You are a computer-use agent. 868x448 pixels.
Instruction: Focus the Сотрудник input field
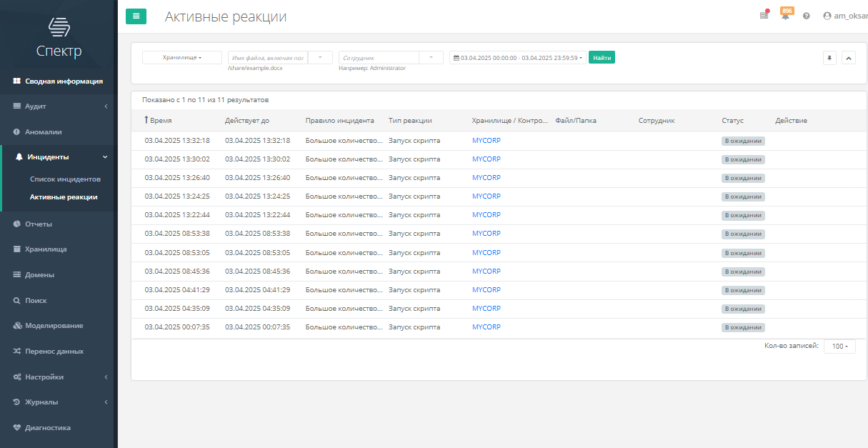point(379,57)
